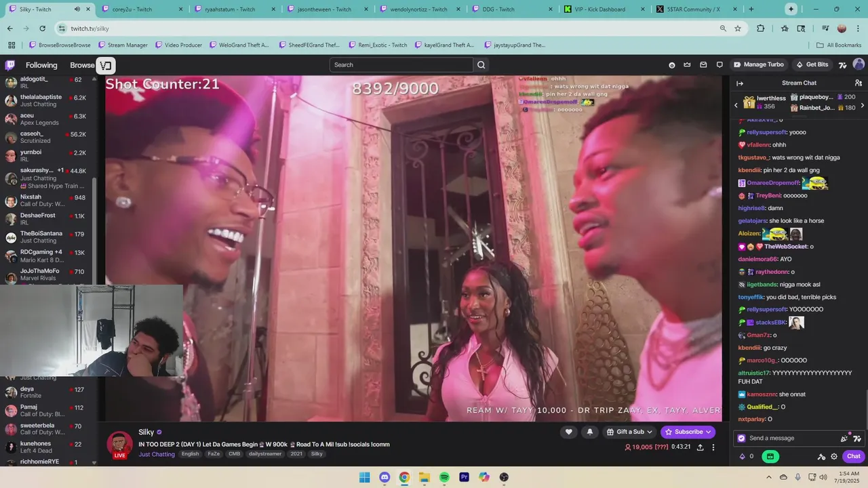
Task: View site information icon in address bar
Action: [x=62, y=28]
